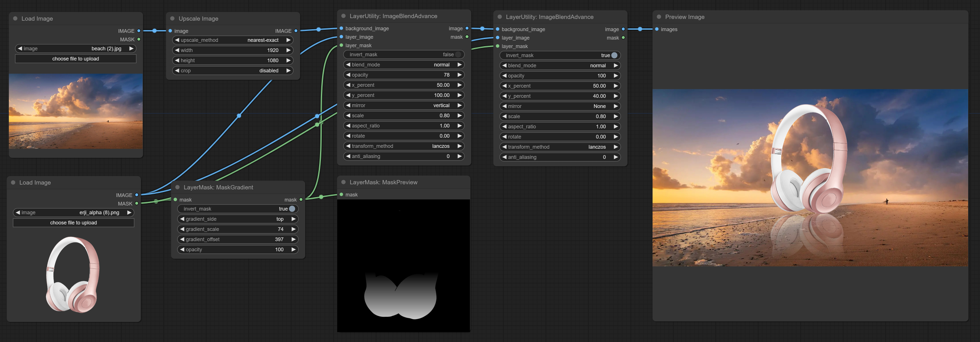Click choose file to upload under beach (2).jpg
This screenshot has height=342, width=980.
(75, 59)
